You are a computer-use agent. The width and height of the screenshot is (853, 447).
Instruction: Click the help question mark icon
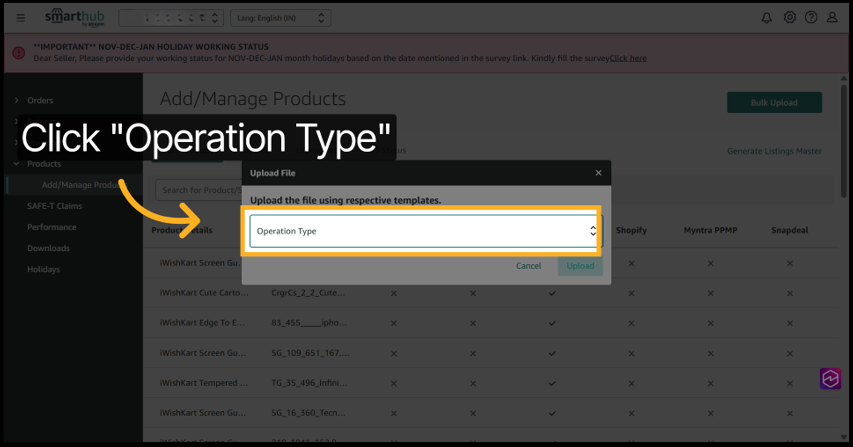coord(810,18)
